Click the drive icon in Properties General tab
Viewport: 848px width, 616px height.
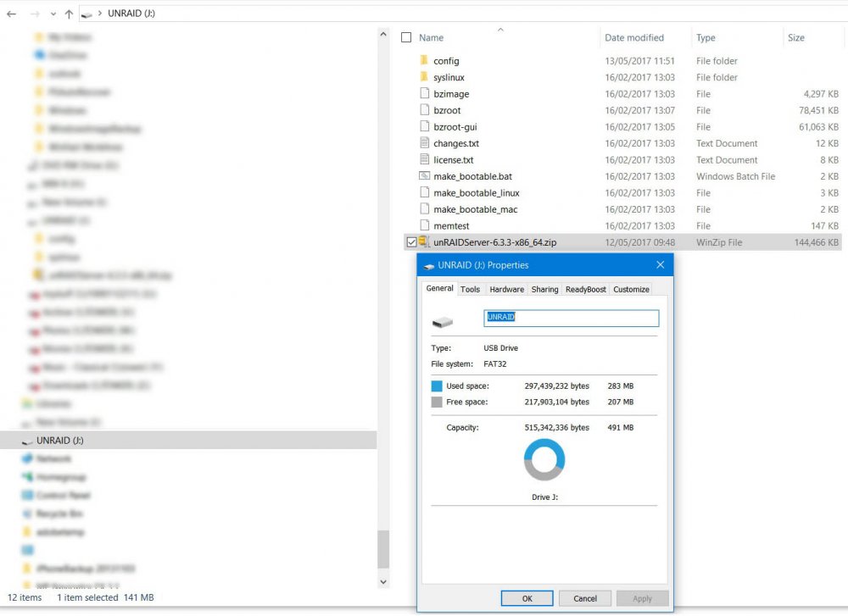click(x=443, y=322)
